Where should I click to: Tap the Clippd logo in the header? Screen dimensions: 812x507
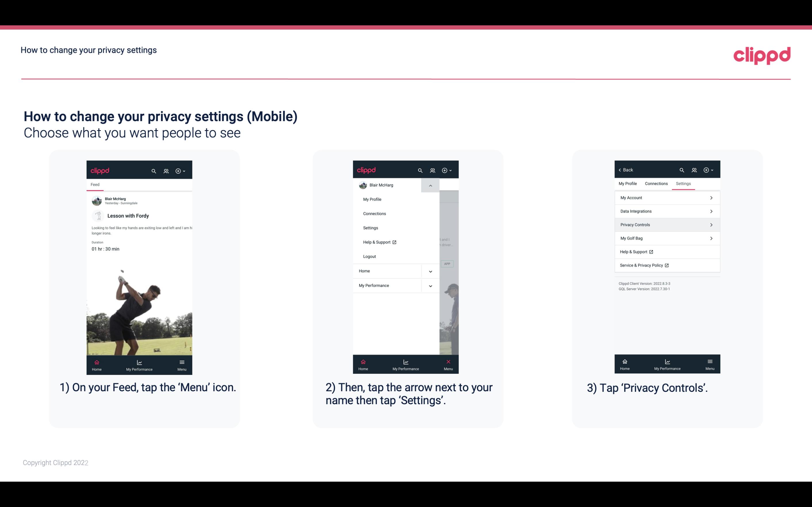[762, 55]
